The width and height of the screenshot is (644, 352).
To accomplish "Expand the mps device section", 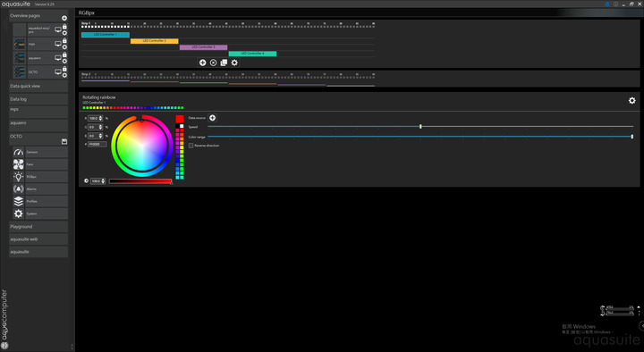I will 38,112.
